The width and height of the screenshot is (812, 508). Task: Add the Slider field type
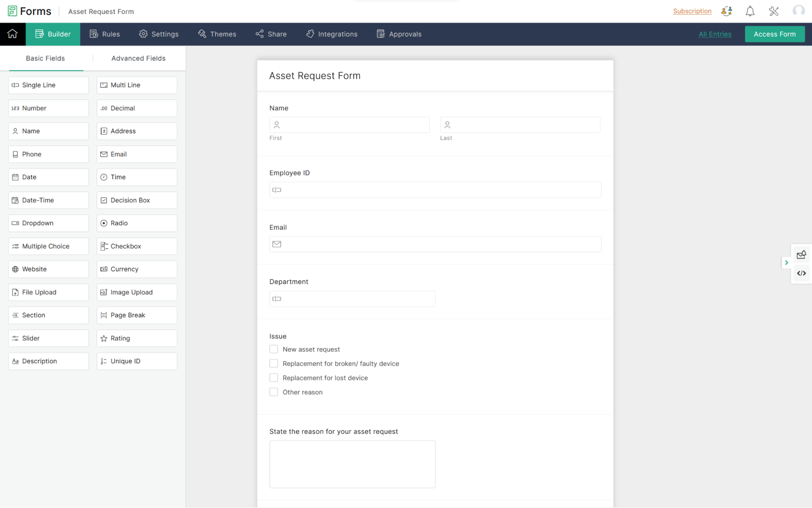tap(48, 338)
